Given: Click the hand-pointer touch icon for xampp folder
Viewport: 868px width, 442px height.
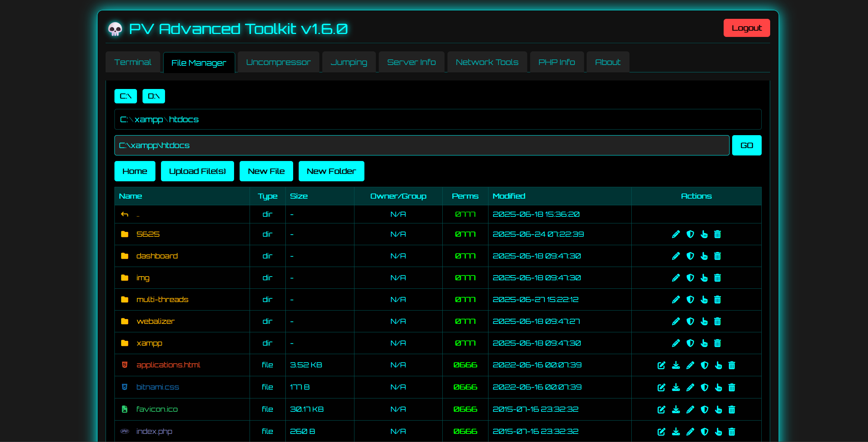Looking at the screenshot, I should [x=704, y=343].
